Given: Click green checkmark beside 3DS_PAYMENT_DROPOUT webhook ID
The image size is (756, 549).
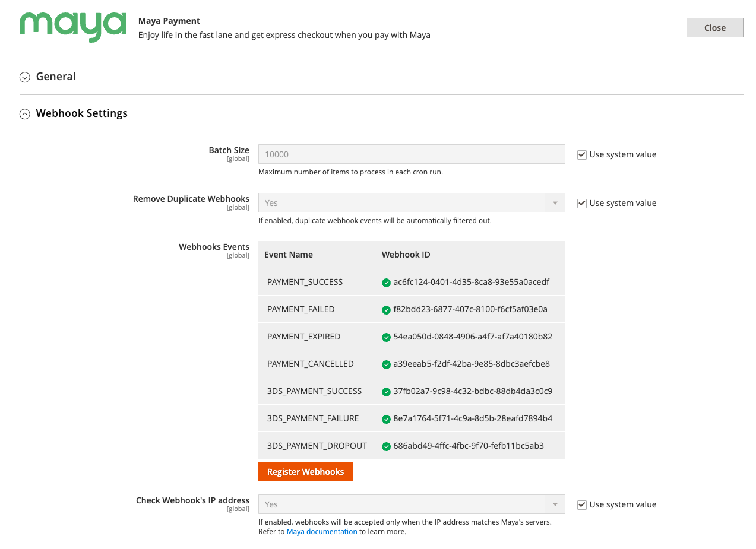Looking at the screenshot, I should point(386,446).
